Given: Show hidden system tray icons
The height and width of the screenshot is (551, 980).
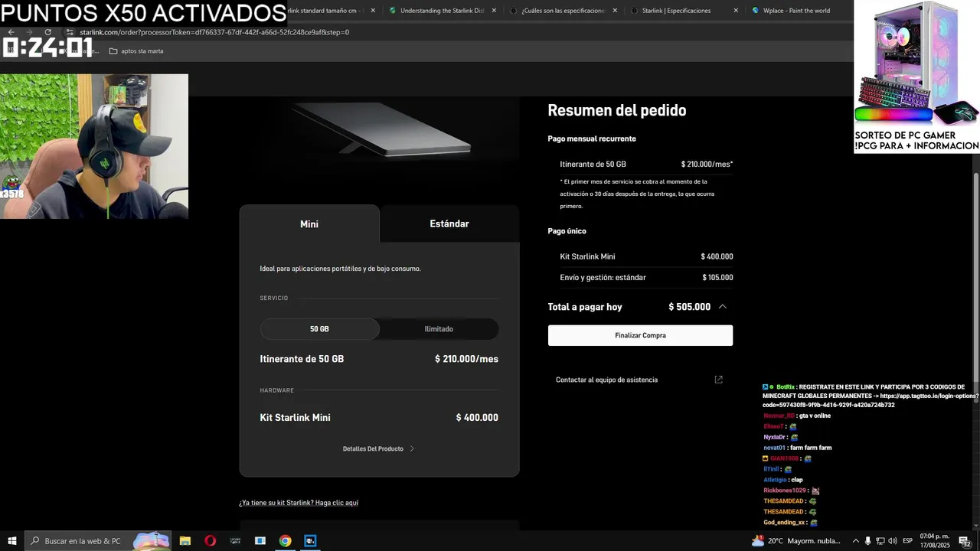Looking at the screenshot, I should click(856, 541).
